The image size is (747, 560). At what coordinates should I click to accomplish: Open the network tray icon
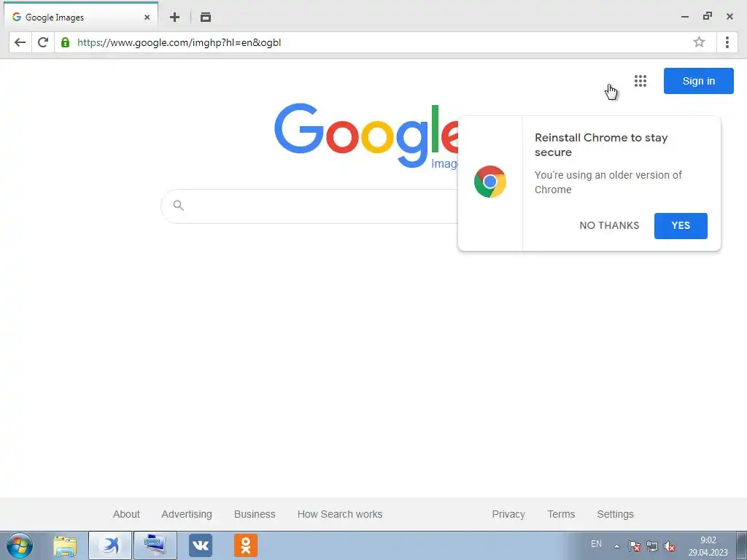click(x=652, y=546)
